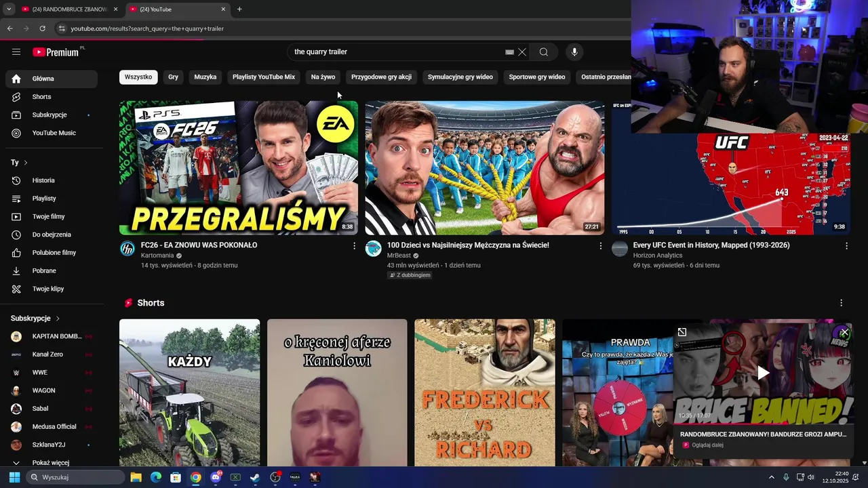Open YouTube Music in the sidebar

point(52,133)
